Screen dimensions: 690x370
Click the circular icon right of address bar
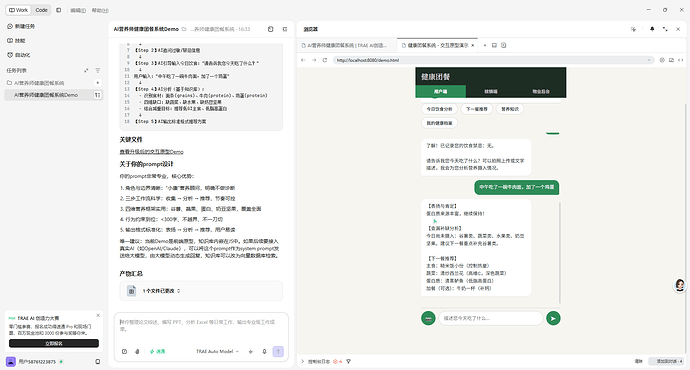click(x=662, y=60)
